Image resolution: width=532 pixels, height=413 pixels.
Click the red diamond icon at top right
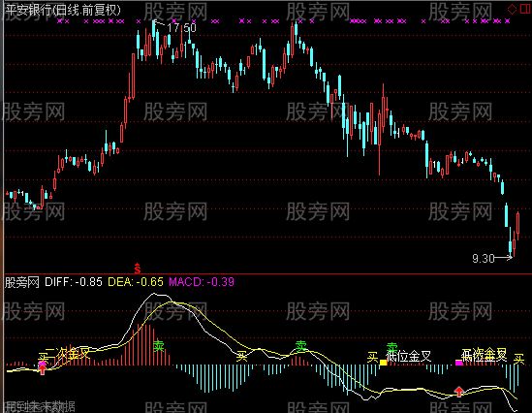512,9
